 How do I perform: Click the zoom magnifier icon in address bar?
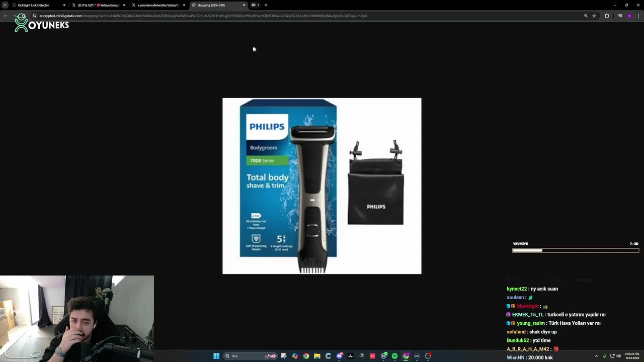[x=586, y=16]
